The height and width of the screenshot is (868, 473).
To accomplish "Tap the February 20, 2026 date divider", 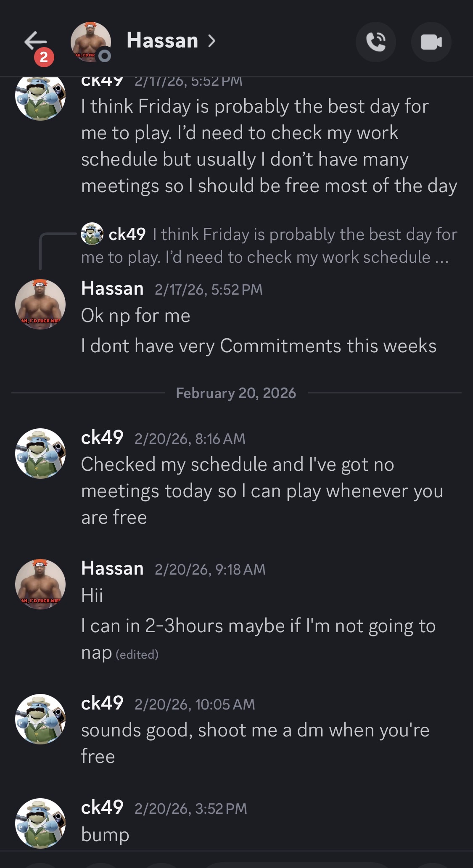I will [x=236, y=393].
